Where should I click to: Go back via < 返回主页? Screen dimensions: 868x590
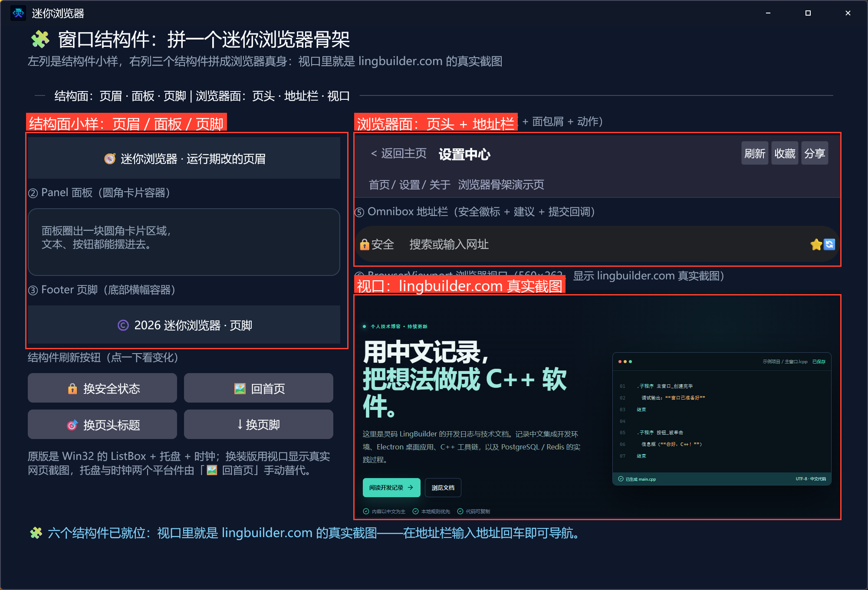pyautogui.click(x=398, y=154)
